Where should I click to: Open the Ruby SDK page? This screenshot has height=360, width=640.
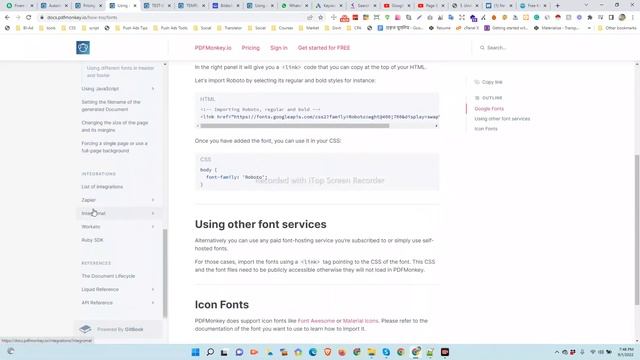click(92, 240)
